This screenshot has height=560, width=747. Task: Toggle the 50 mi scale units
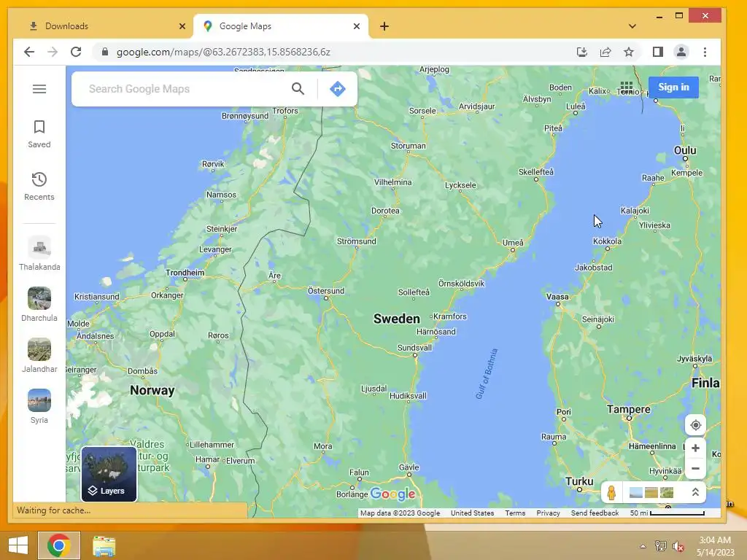tap(667, 513)
